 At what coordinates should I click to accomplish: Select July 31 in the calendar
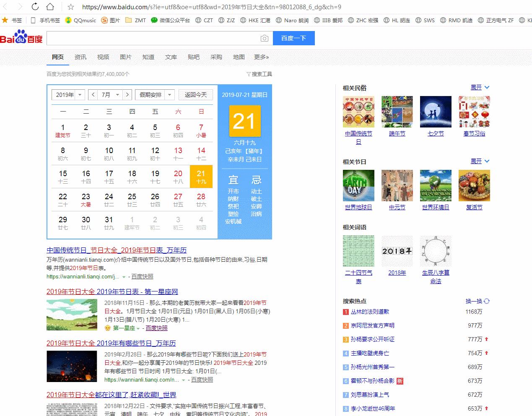point(109,220)
